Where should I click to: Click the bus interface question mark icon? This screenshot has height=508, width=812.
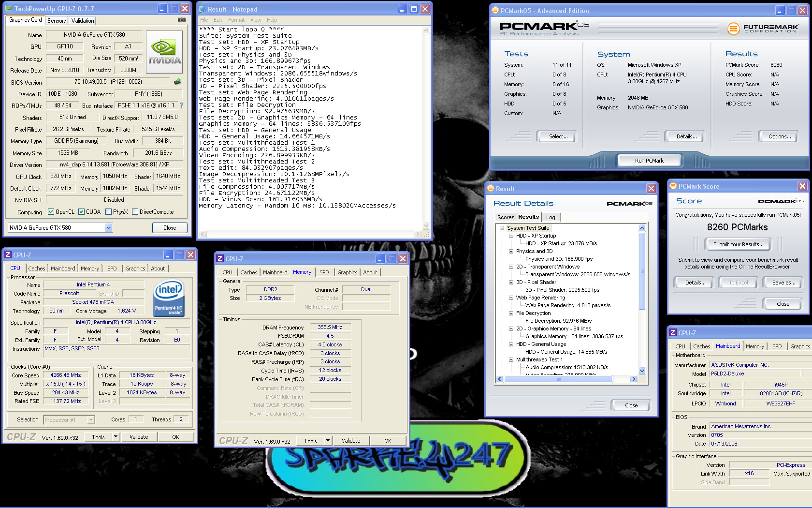tap(181, 105)
